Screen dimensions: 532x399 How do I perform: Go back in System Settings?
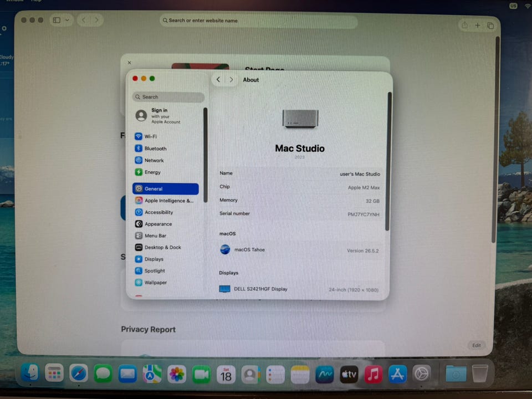tap(218, 79)
